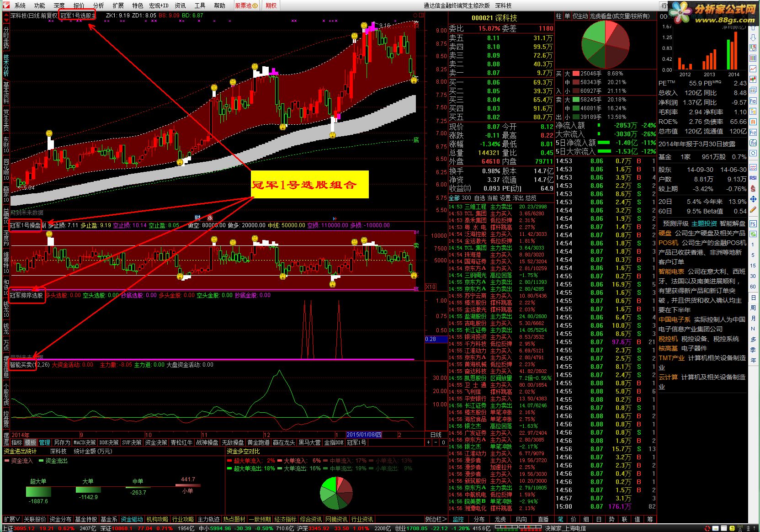
Task: Click the 股票池 button in top bar
Action: 246,5
